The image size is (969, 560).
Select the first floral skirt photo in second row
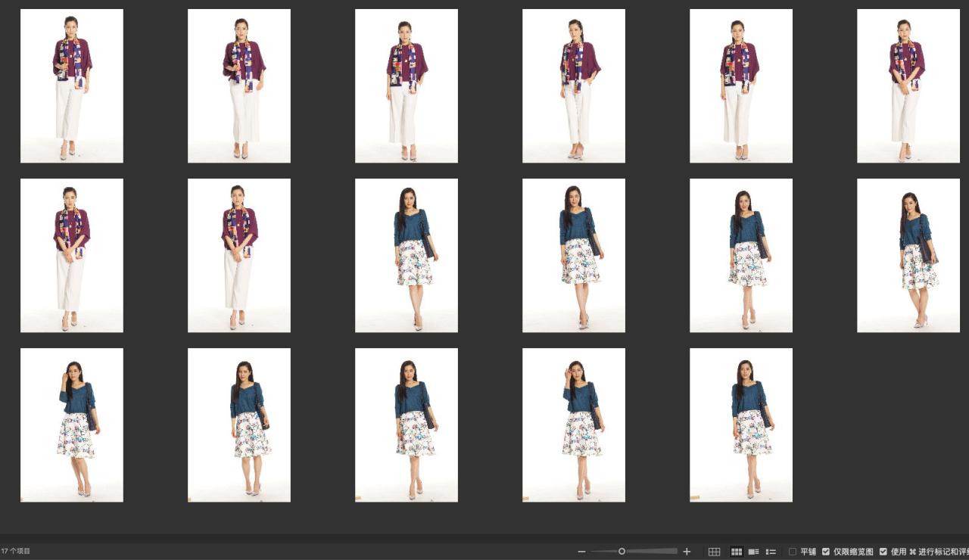[407, 255]
